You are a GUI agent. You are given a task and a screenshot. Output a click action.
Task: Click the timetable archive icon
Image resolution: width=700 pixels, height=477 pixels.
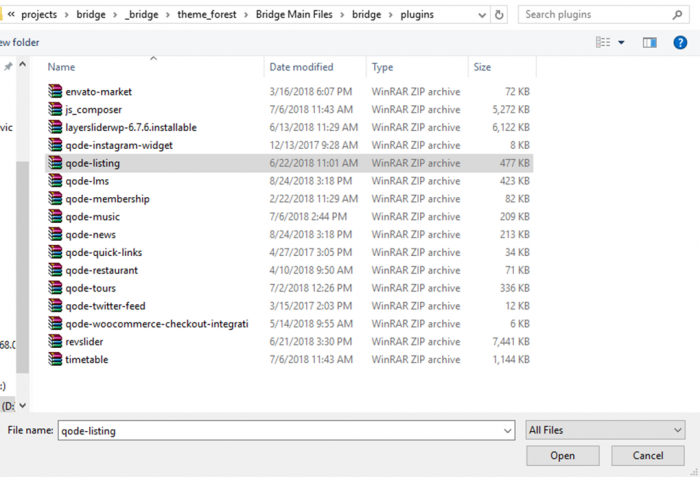click(x=55, y=359)
